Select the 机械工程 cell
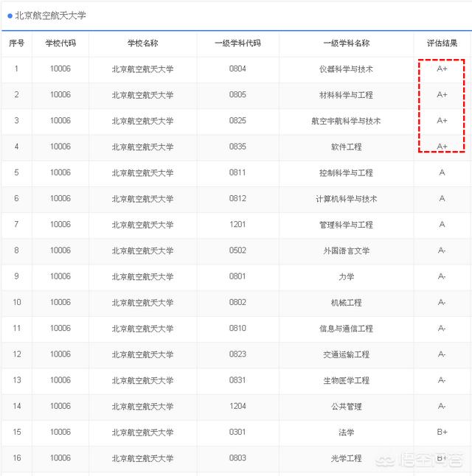This screenshot has height=476, width=472. click(346, 303)
